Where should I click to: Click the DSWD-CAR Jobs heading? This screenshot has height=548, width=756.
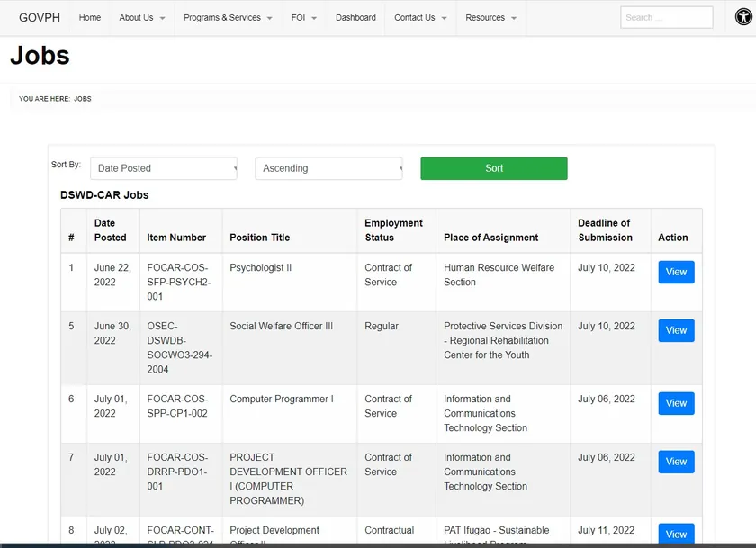click(x=104, y=195)
